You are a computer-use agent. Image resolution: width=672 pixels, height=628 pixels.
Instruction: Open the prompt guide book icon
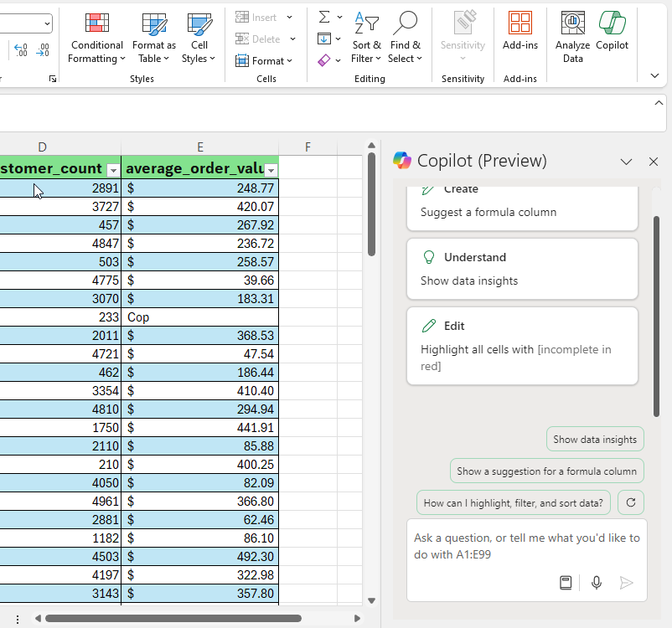click(x=566, y=583)
